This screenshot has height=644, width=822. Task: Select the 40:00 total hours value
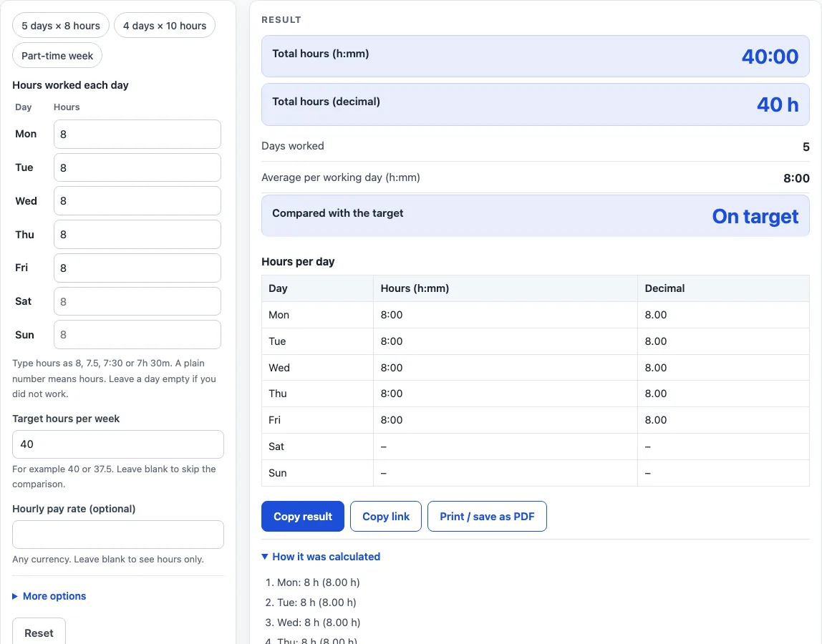[770, 57]
